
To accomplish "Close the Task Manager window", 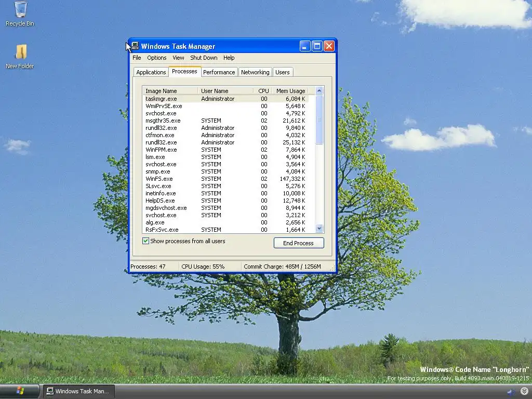I will (x=329, y=46).
